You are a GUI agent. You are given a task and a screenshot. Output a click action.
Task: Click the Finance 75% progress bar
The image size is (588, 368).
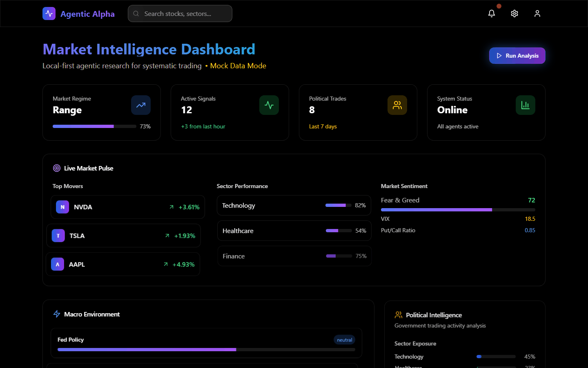point(339,256)
